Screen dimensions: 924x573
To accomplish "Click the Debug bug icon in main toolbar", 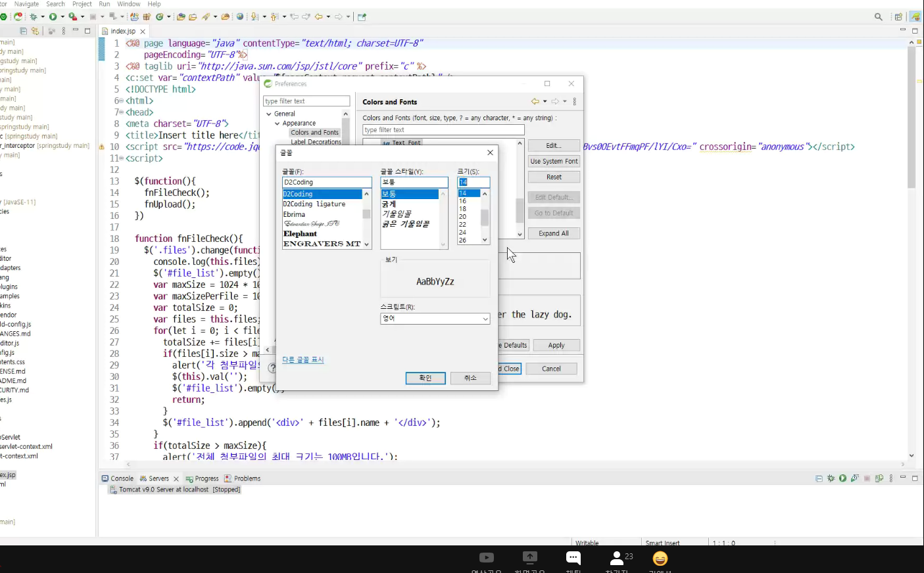I will pos(33,16).
